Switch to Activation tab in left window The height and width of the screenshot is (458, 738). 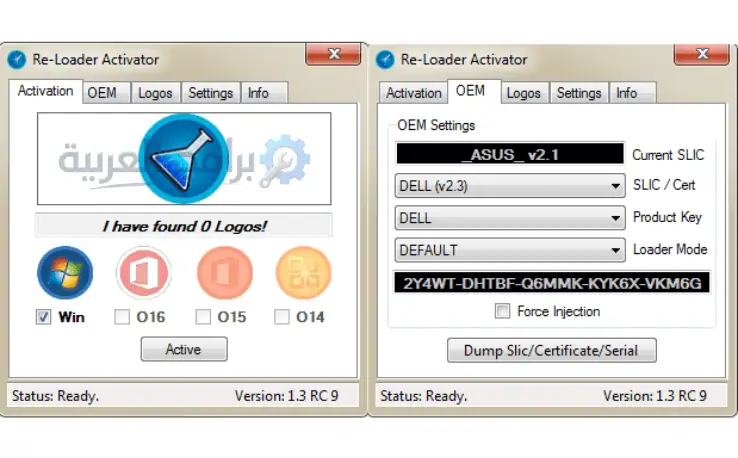coord(46,91)
